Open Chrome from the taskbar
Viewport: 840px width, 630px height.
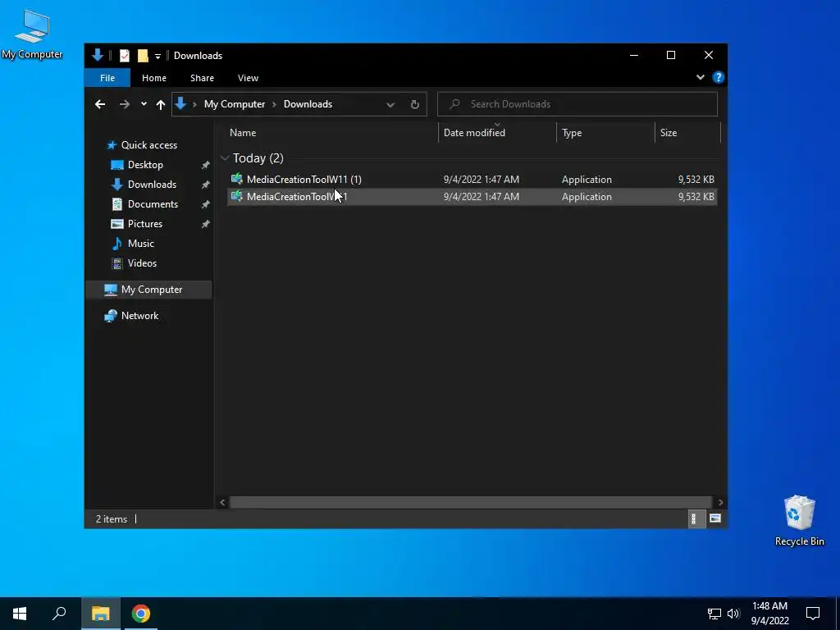(141, 614)
